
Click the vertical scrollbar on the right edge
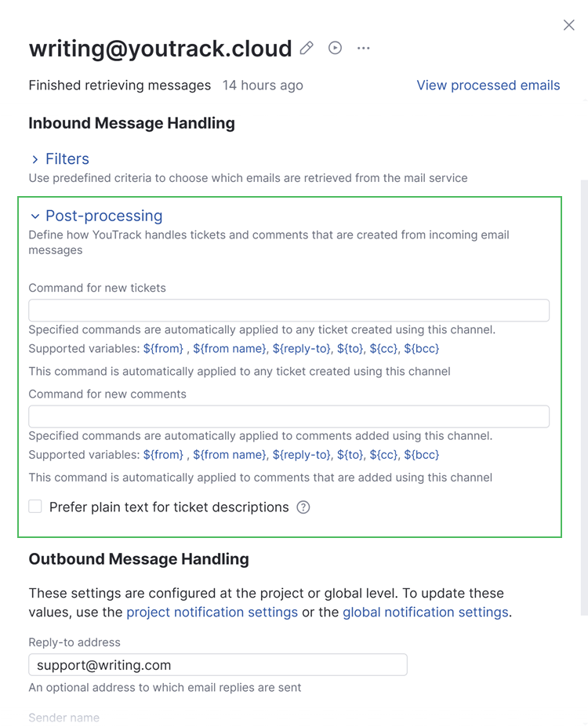coord(583,392)
